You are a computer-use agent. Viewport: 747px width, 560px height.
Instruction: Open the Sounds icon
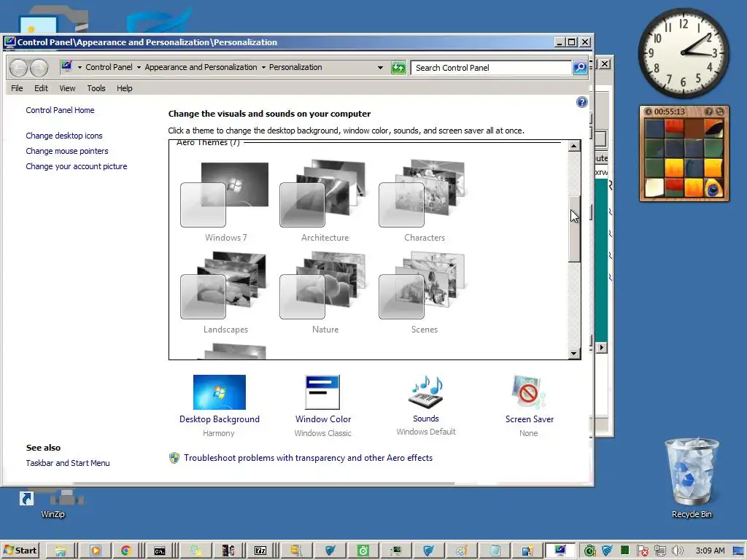[426, 392]
